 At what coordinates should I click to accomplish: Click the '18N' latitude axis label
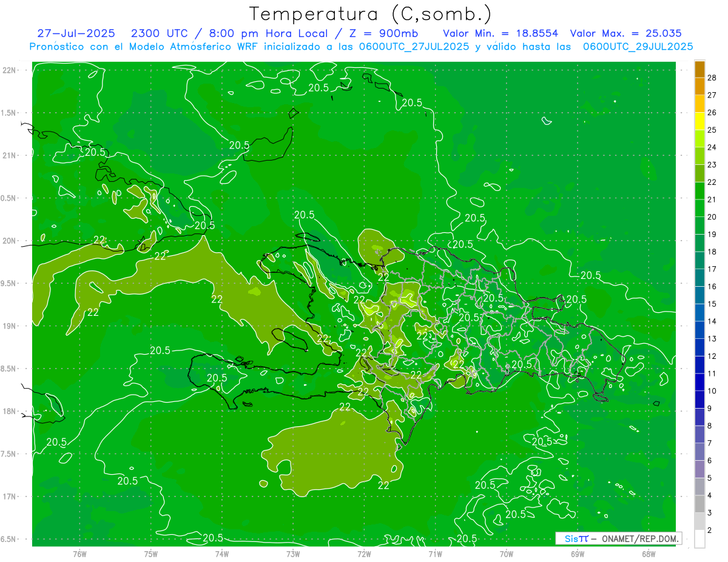10,412
